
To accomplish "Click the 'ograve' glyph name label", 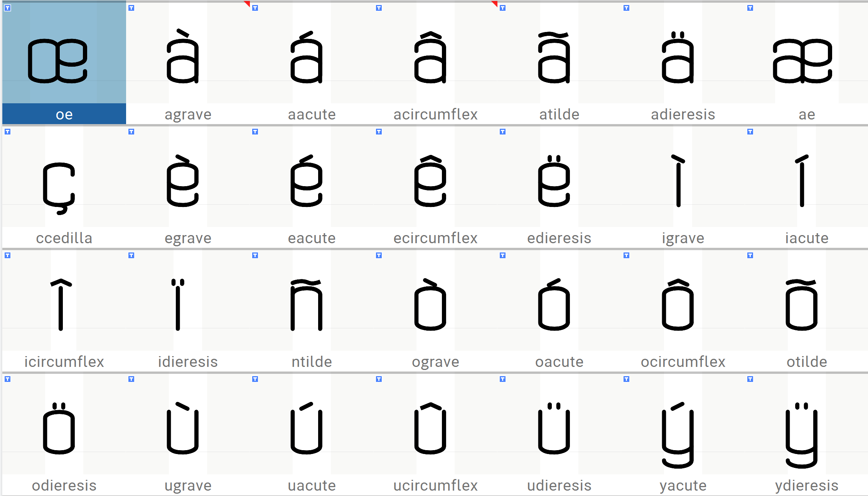I will [x=436, y=362].
